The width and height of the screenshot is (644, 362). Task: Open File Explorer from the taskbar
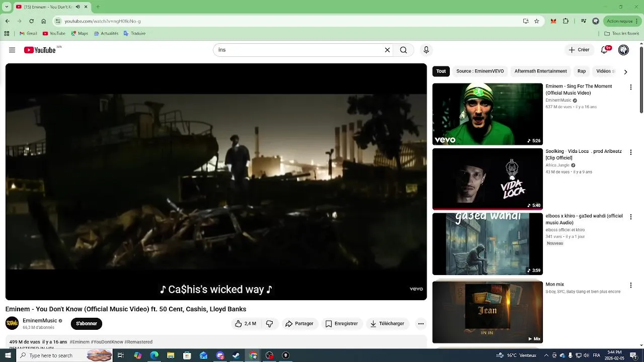[171, 355]
